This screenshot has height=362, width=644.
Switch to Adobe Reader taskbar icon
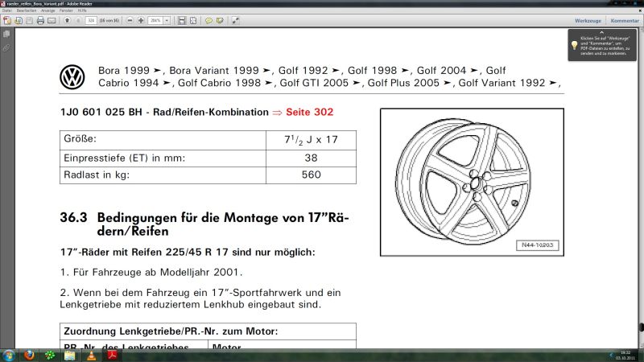coord(112,355)
